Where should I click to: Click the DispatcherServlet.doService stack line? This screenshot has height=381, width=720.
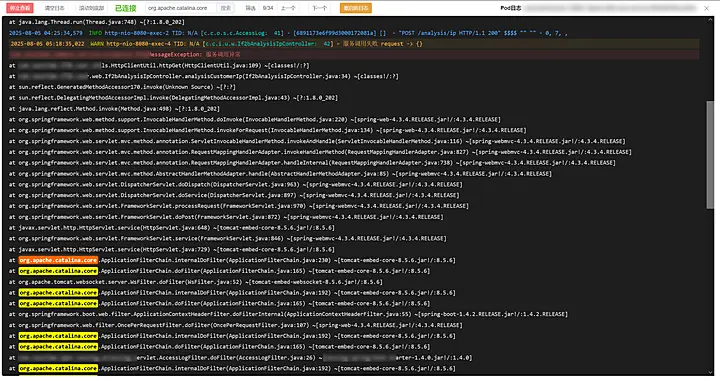tap(234, 196)
